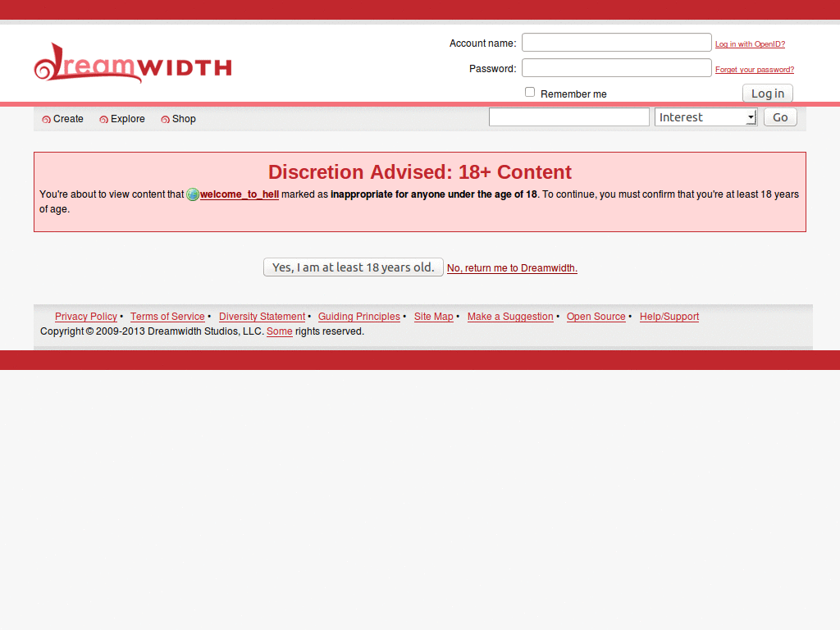Open the Diversity Statement link
This screenshot has width=840, height=630.
point(262,317)
